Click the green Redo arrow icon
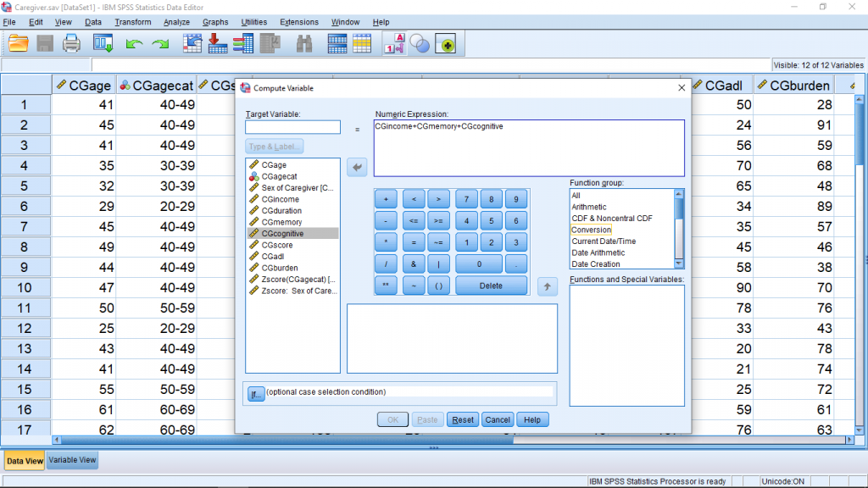Image resolution: width=868 pixels, height=488 pixels. coord(160,43)
